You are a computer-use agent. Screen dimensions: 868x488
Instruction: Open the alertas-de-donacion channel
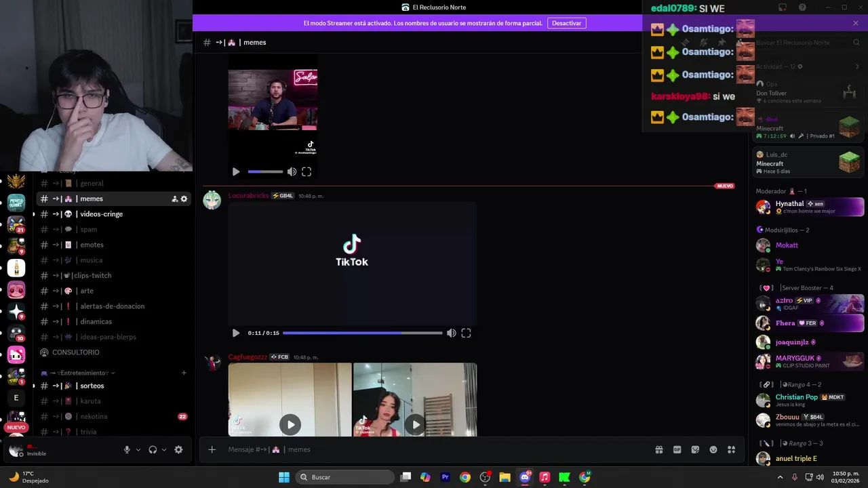113,306
